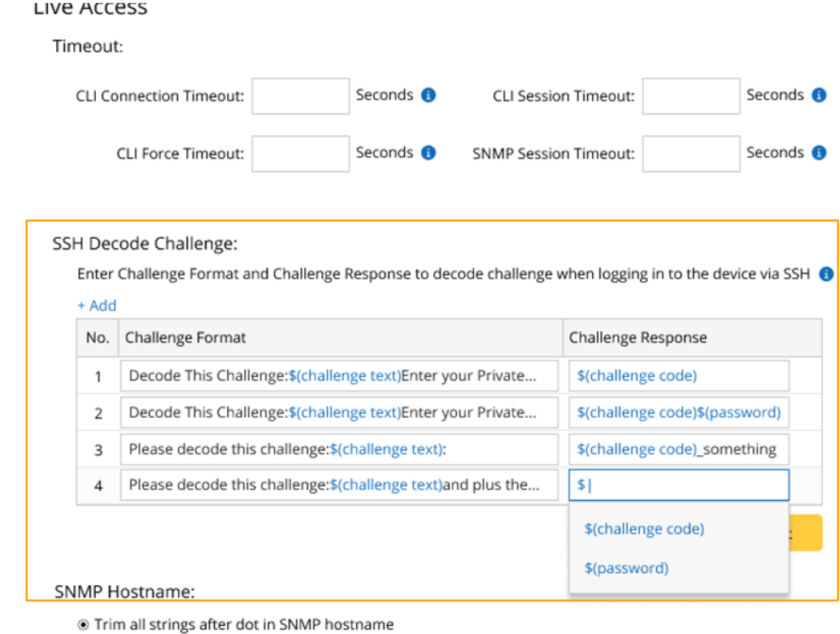Focus the CLI Force Timeout input box
Image resolution: width=840 pixels, height=634 pixels.
tap(300, 154)
